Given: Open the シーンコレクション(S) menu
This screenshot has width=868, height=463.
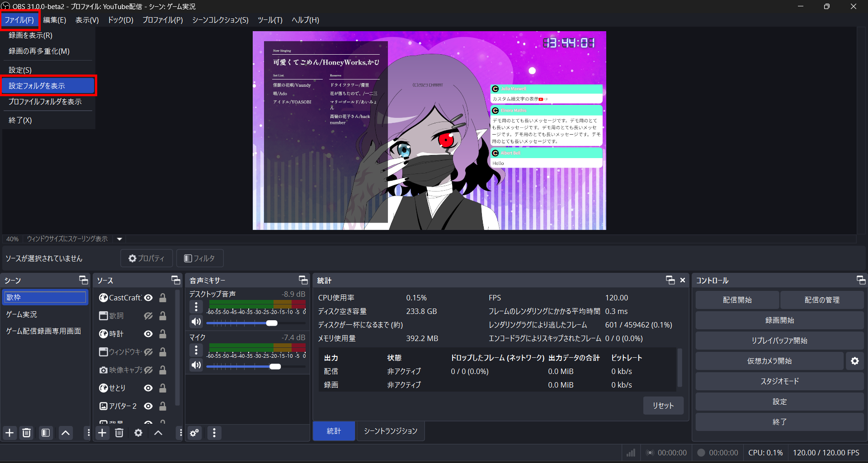Looking at the screenshot, I should pyautogui.click(x=221, y=20).
